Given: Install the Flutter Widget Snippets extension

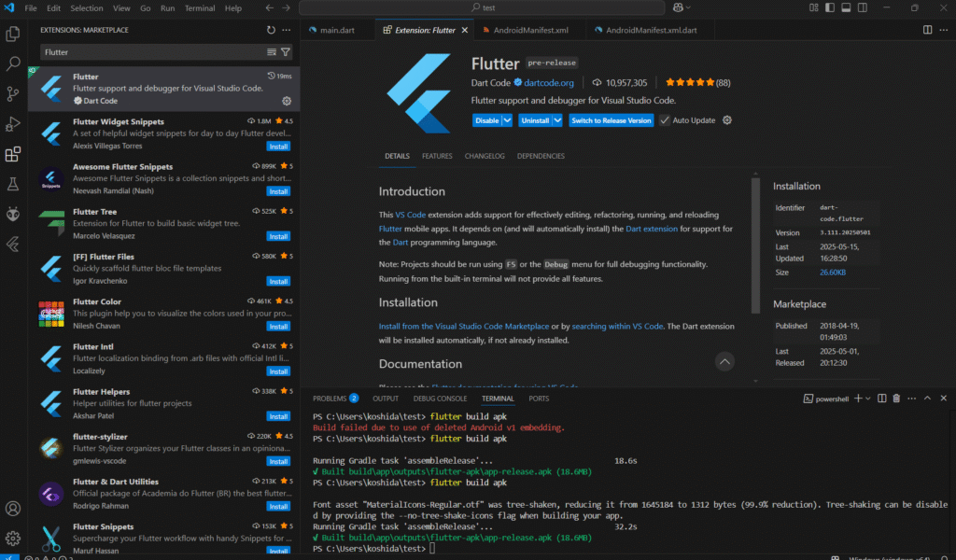Looking at the screenshot, I should coord(278,147).
